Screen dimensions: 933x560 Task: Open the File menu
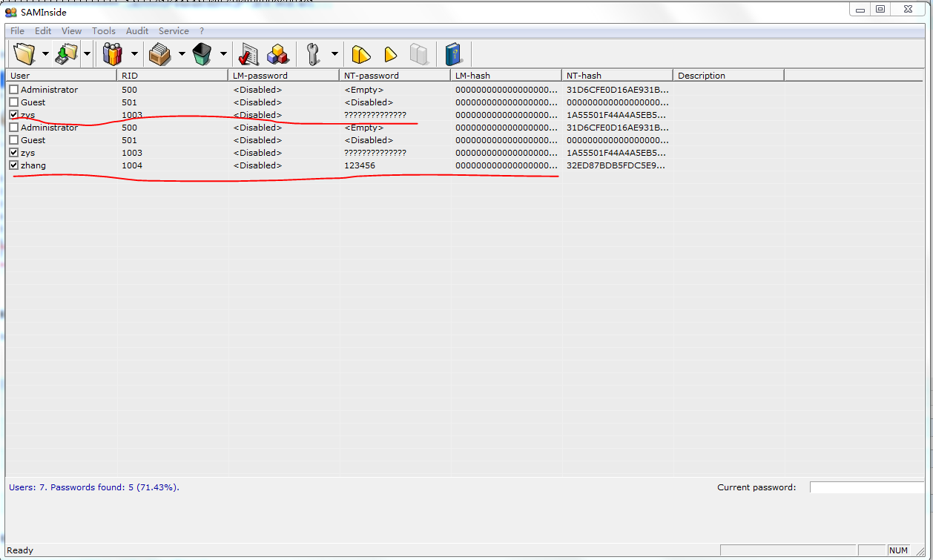(x=17, y=31)
